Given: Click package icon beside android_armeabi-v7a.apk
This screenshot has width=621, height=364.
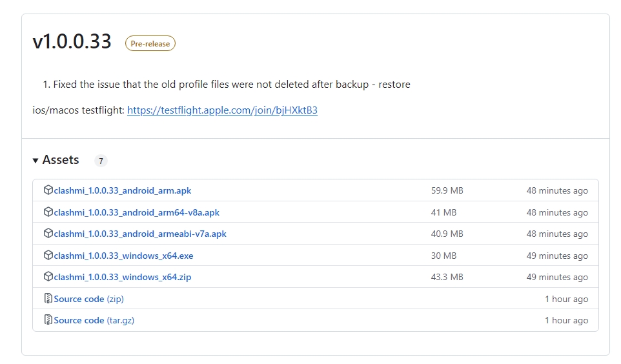Looking at the screenshot, I should (48, 233).
